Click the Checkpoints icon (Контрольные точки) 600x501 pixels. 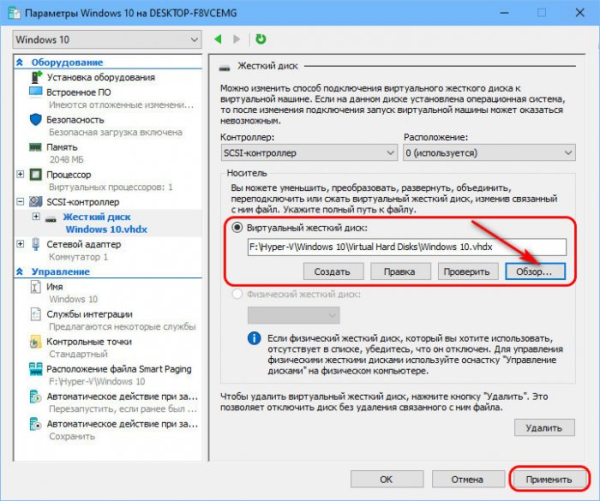coord(36,341)
